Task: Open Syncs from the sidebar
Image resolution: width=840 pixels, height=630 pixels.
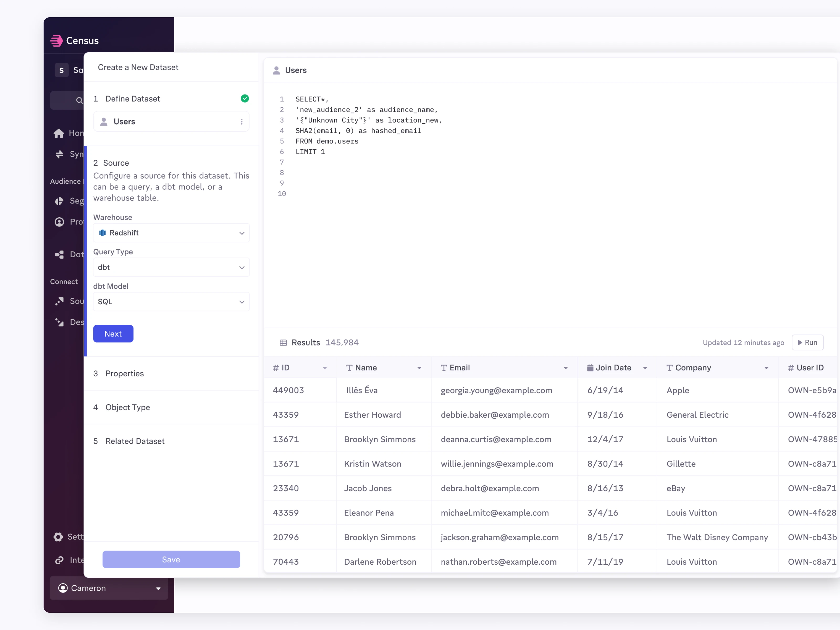Action: pos(68,154)
